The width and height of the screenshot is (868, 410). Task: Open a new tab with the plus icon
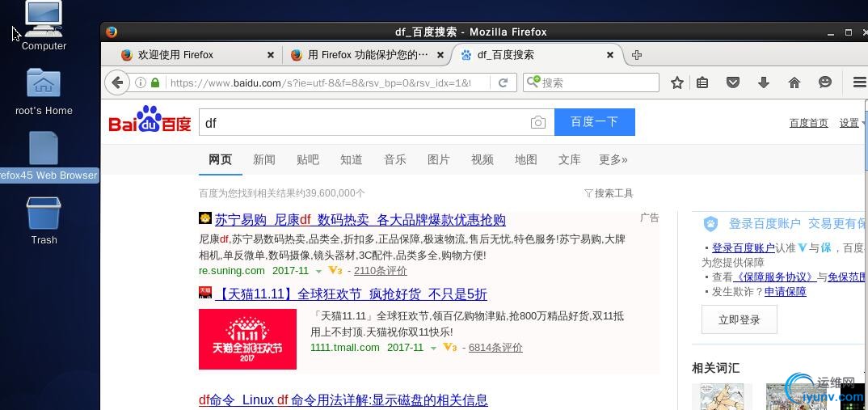(637, 55)
